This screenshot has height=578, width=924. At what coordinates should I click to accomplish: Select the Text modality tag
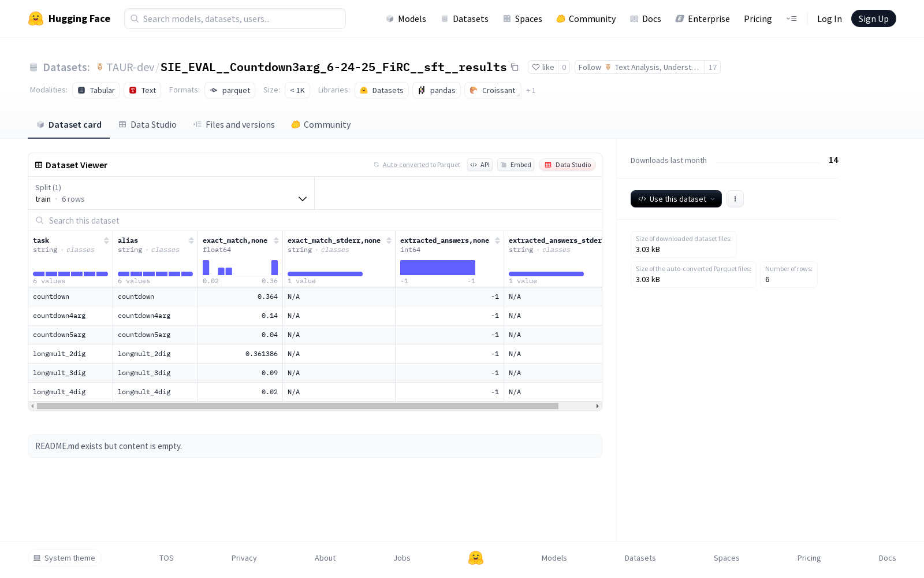pyautogui.click(x=143, y=91)
